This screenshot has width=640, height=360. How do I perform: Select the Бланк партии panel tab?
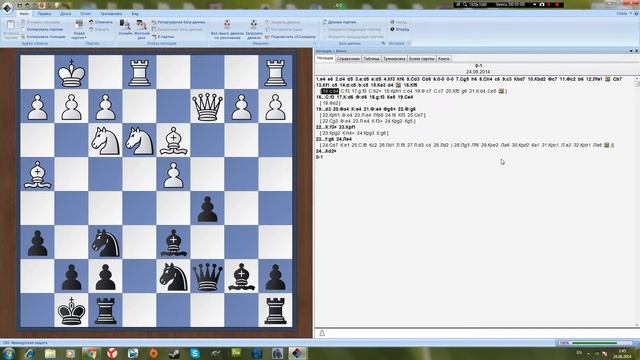click(422, 59)
